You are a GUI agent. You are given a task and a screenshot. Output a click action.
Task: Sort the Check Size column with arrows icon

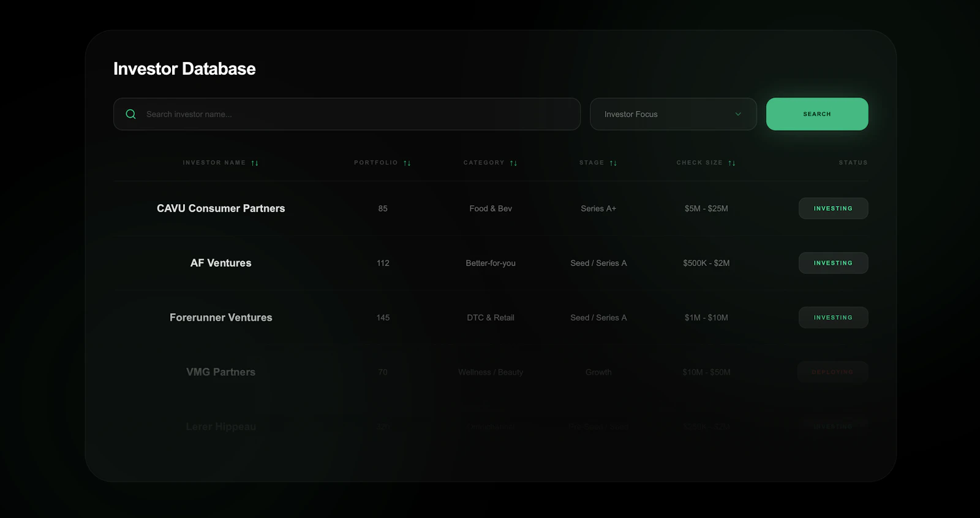pyautogui.click(x=732, y=163)
